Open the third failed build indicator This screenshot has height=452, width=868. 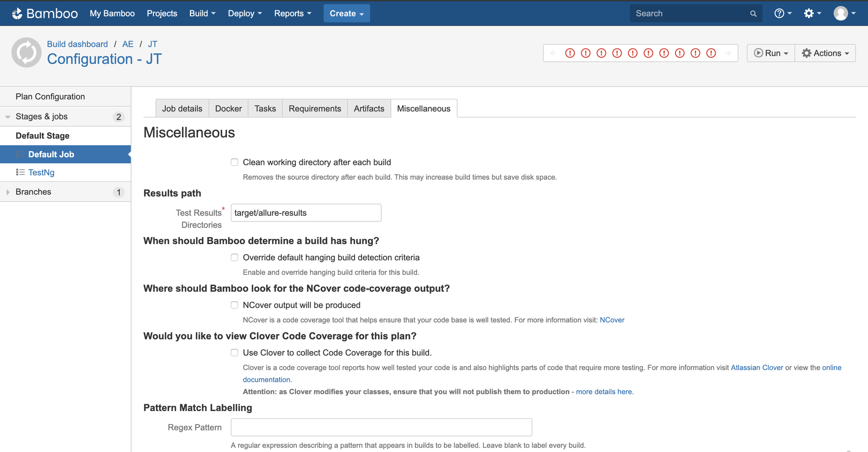(x=601, y=53)
